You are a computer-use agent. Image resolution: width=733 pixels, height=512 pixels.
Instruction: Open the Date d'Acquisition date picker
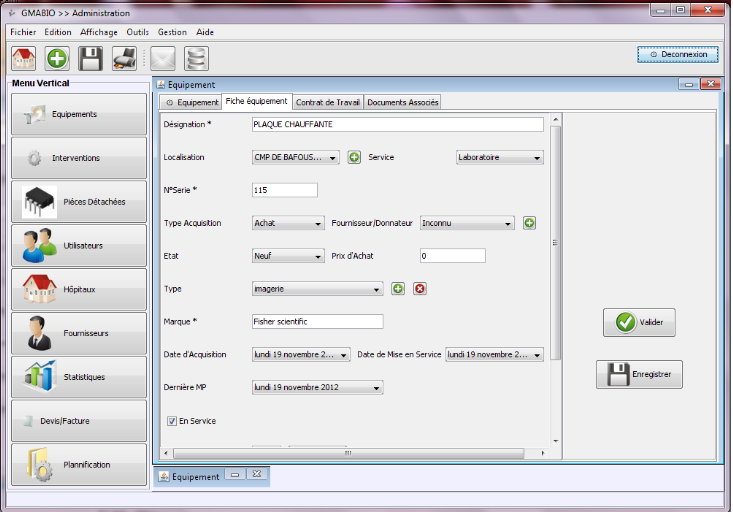344,355
